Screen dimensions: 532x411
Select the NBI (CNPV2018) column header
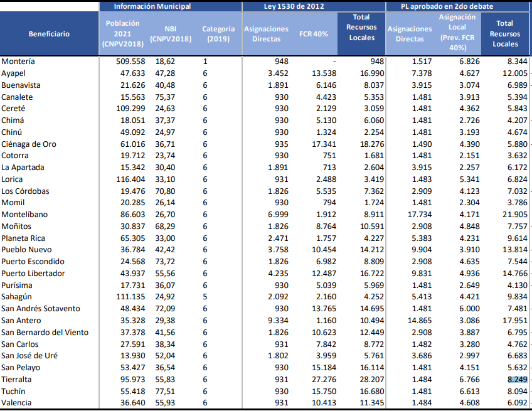point(170,34)
